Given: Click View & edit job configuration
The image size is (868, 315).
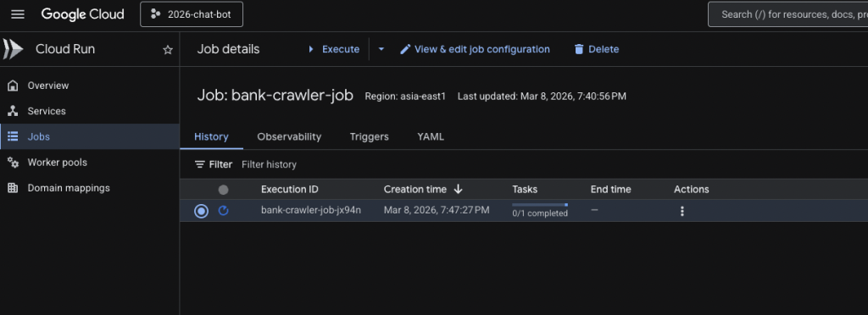Looking at the screenshot, I should 475,49.
